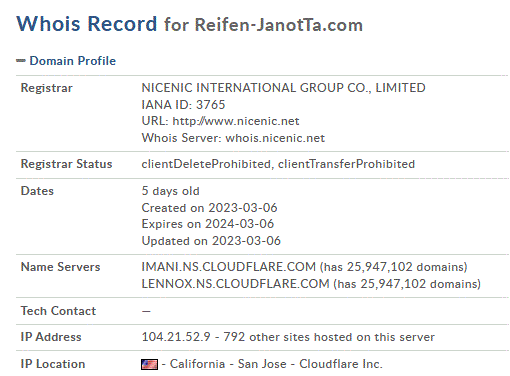The width and height of the screenshot is (510, 376).
Task: Select the '5 days old' text
Action: click(x=170, y=191)
